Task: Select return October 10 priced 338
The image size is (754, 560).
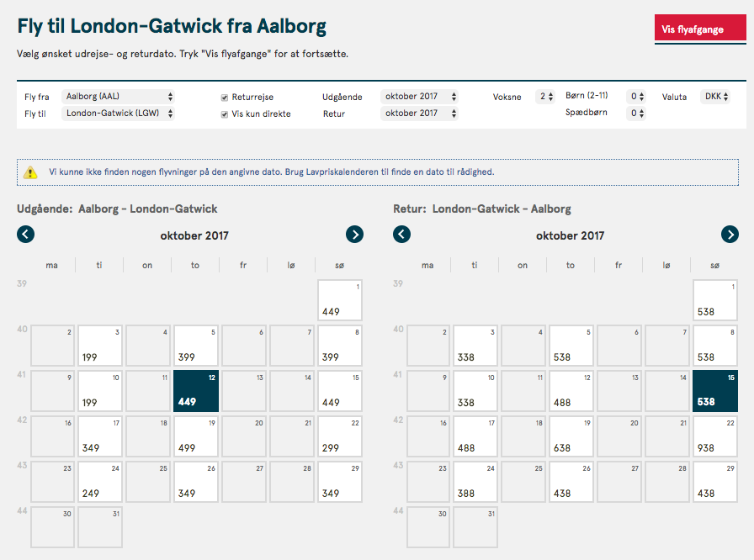Action: point(475,391)
